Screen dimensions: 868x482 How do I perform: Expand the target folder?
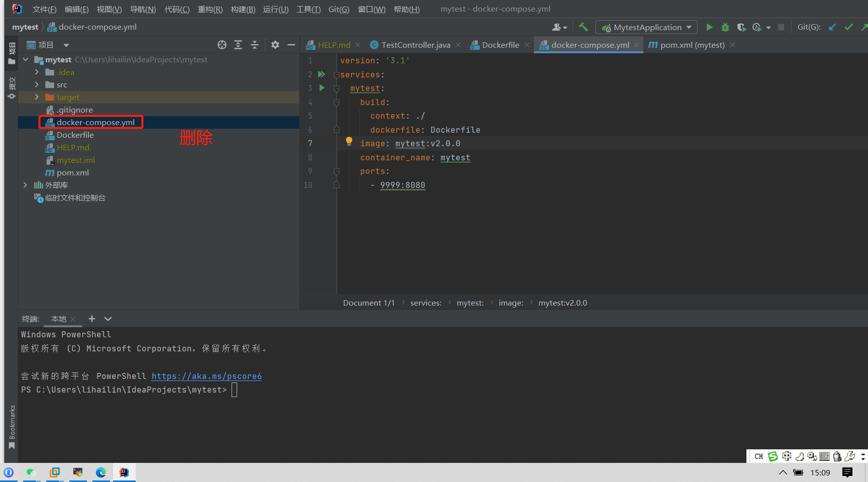[37, 97]
